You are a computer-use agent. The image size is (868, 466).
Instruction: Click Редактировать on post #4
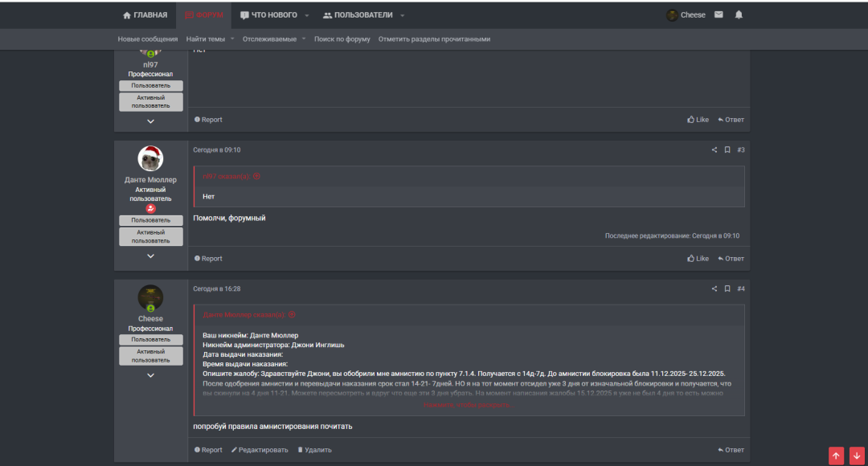[x=259, y=450]
